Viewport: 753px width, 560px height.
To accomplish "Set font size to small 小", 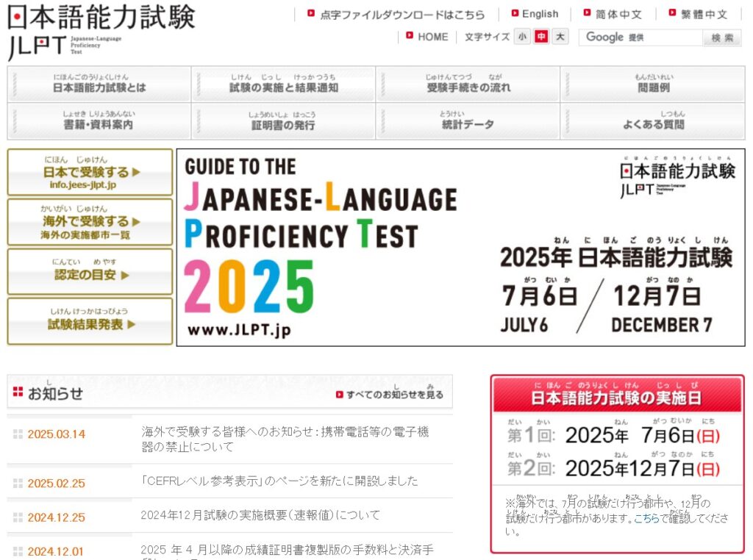I will point(523,37).
